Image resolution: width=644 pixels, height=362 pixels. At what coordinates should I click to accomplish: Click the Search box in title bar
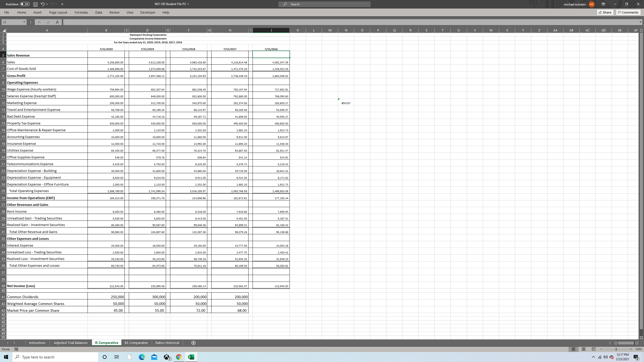(x=324, y=4)
